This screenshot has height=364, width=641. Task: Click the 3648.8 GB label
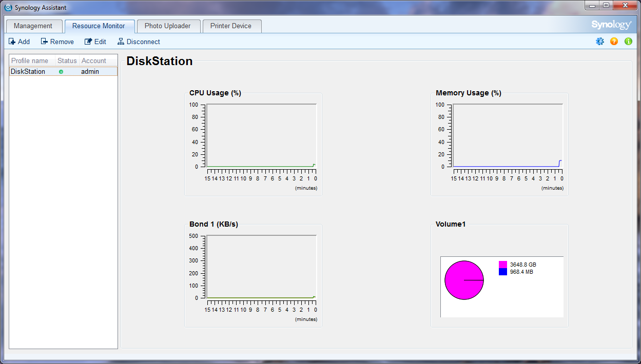click(x=523, y=265)
